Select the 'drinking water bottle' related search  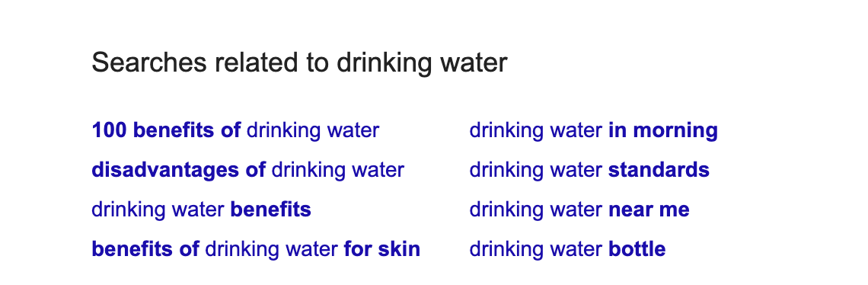coord(567,249)
